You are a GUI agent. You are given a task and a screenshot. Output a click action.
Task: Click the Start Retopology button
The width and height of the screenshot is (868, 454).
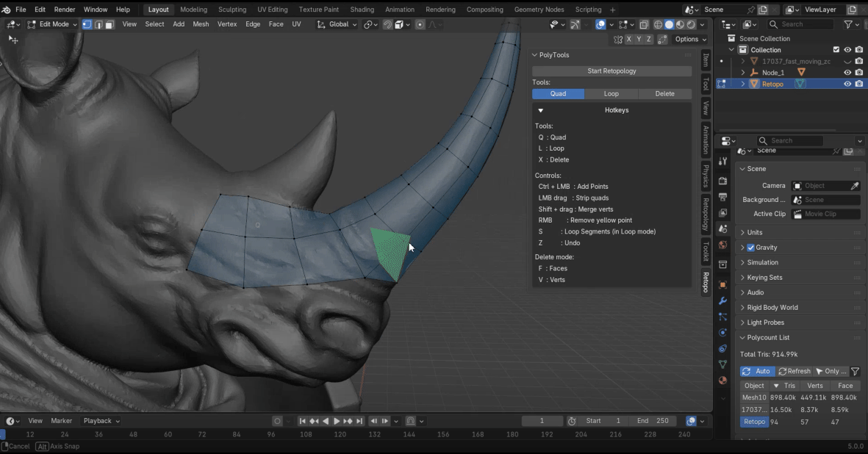[611, 71]
